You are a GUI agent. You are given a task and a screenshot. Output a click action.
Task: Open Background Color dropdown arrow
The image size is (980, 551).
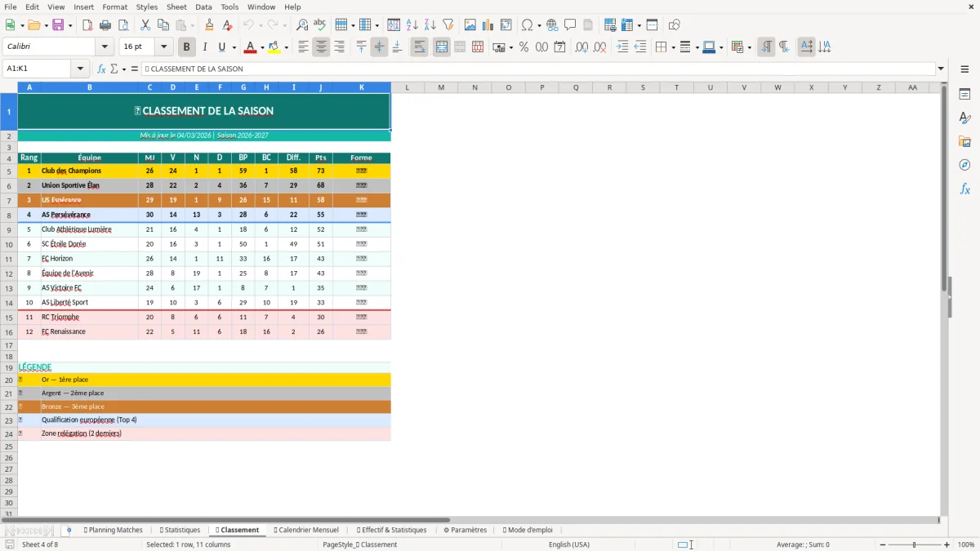(286, 47)
